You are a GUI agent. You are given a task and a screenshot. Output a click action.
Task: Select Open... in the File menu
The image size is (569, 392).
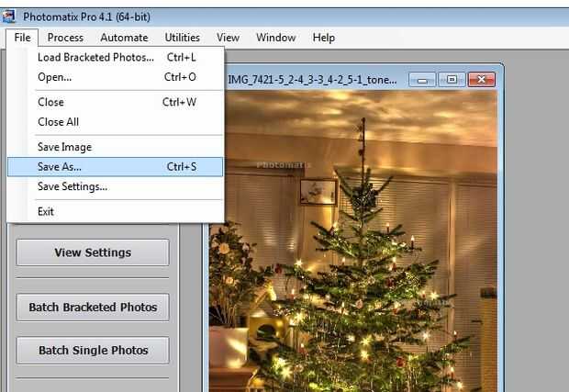[x=116, y=77]
